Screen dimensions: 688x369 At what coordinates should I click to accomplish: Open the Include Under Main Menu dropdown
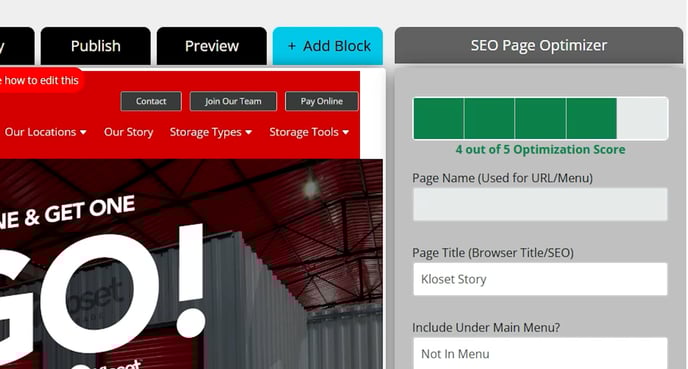pos(540,353)
